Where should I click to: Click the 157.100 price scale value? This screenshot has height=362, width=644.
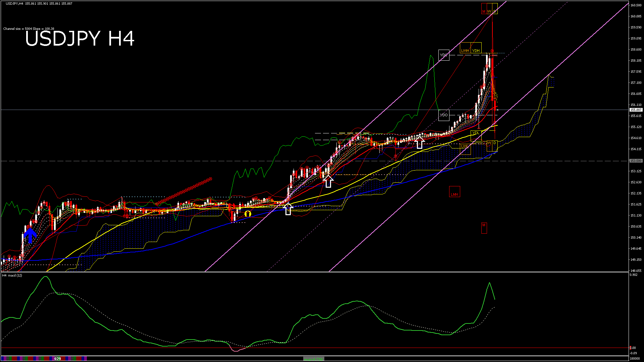(636, 83)
